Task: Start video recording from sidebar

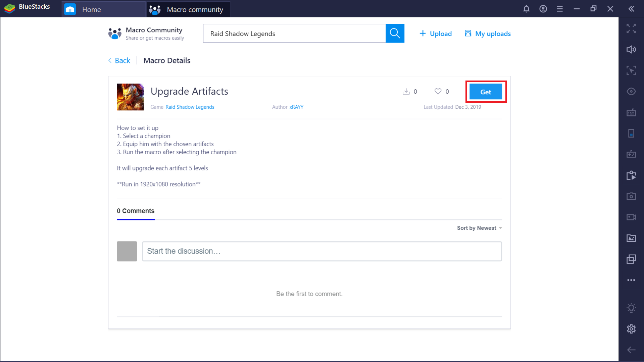Action: point(631,217)
